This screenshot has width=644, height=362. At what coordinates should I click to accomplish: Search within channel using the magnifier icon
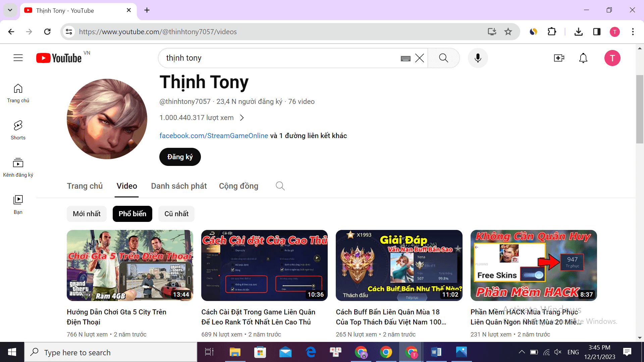(x=280, y=186)
